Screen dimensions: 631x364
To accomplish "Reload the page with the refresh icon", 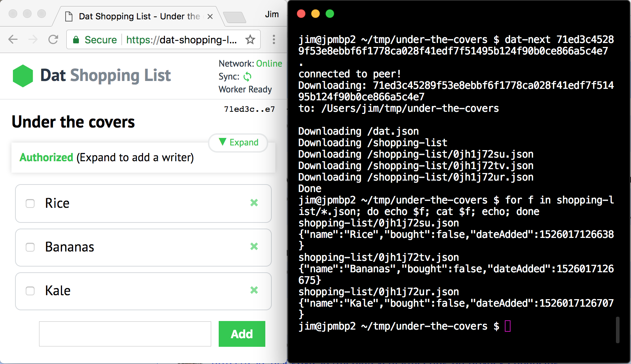I will [x=53, y=39].
